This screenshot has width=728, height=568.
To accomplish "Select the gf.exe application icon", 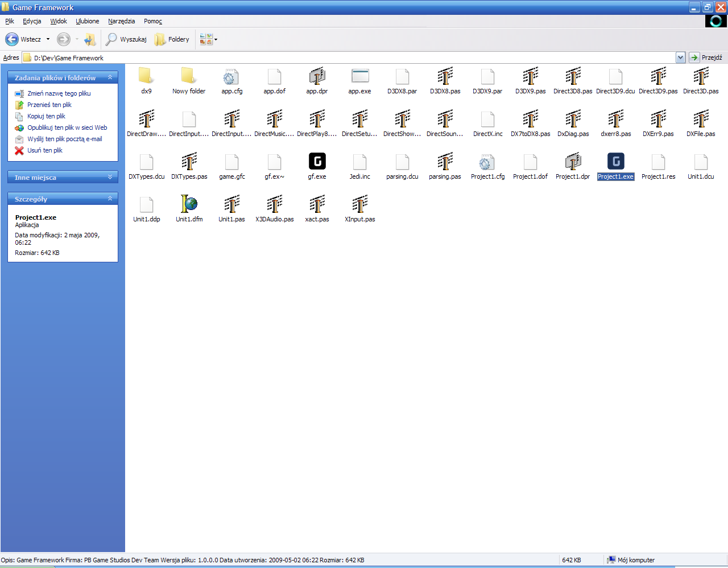I will tap(317, 162).
